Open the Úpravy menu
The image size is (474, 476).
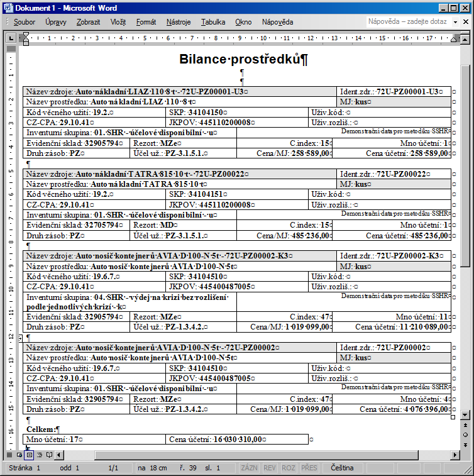point(56,22)
